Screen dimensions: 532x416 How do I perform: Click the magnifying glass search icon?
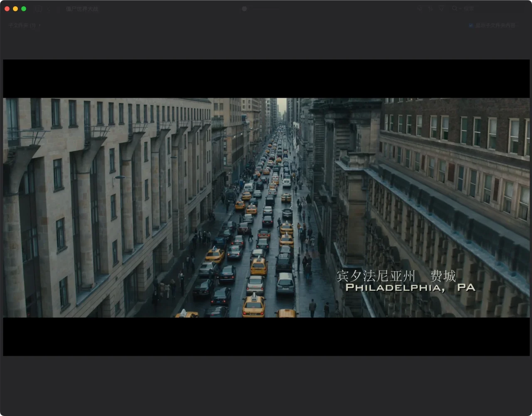[454, 8]
